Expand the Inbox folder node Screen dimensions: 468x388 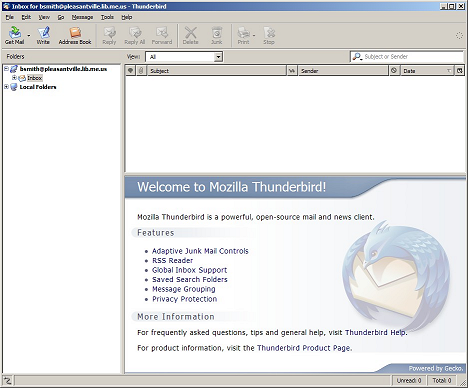coord(14,77)
